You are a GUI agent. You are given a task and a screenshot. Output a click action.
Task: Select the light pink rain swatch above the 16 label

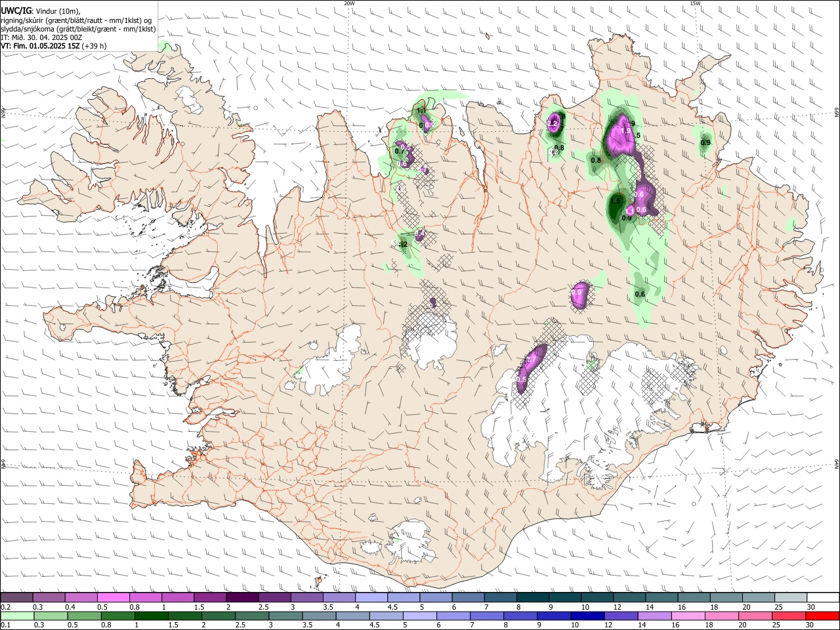[688, 616]
